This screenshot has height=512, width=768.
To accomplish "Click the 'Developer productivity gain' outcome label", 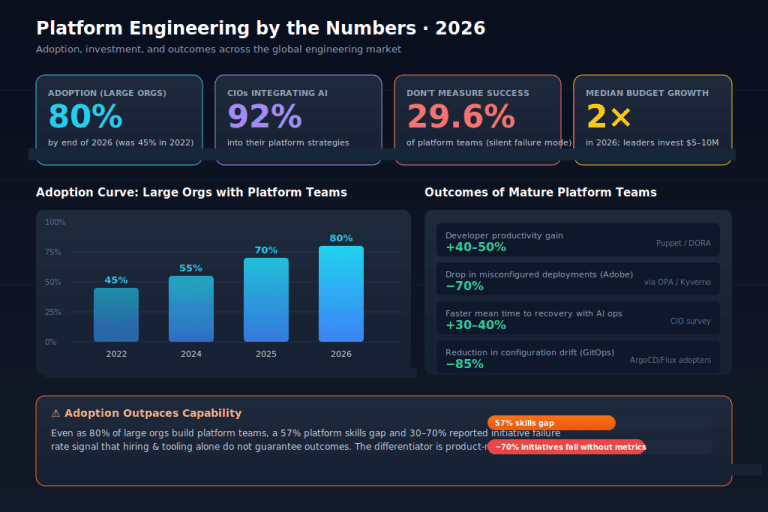I will point(504,236).
